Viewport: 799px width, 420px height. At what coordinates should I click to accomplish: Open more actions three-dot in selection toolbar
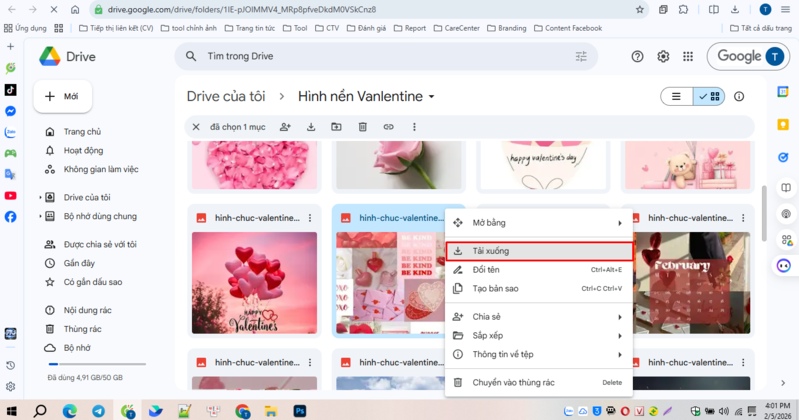(x=414, y=127)
